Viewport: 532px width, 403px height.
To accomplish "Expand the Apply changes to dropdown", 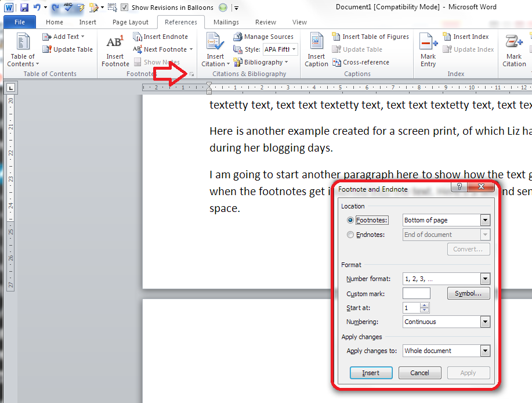I will [485, 351].
